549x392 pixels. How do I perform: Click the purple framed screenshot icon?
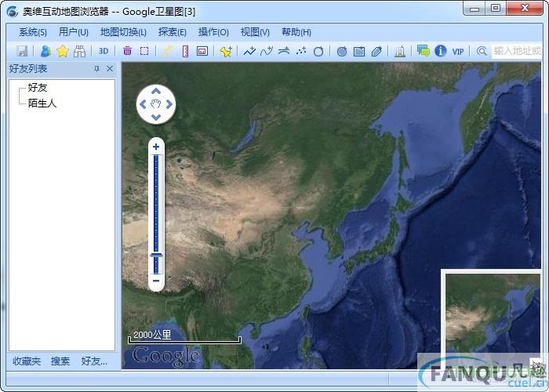tap(202, 51)
